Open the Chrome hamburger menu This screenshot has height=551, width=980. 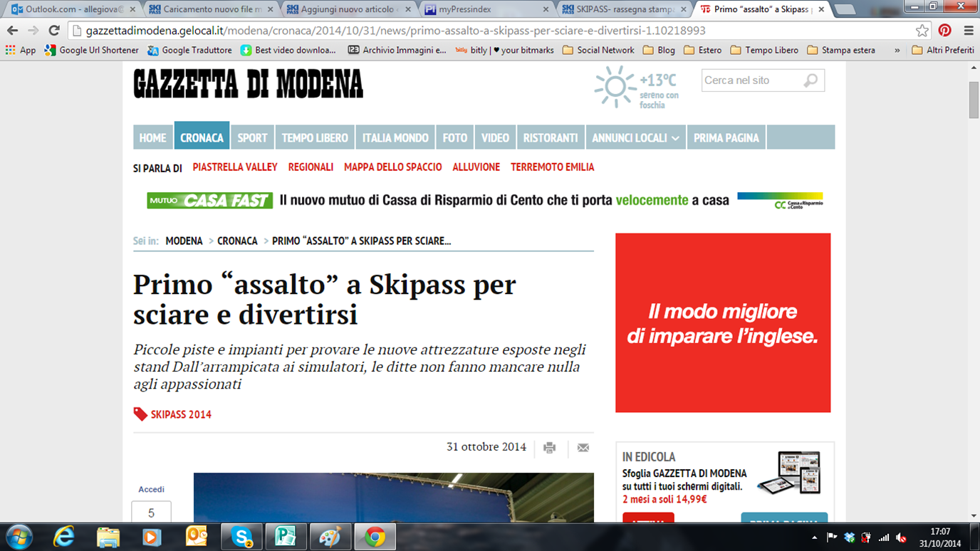pyautogui.click(x=969, y=31)
